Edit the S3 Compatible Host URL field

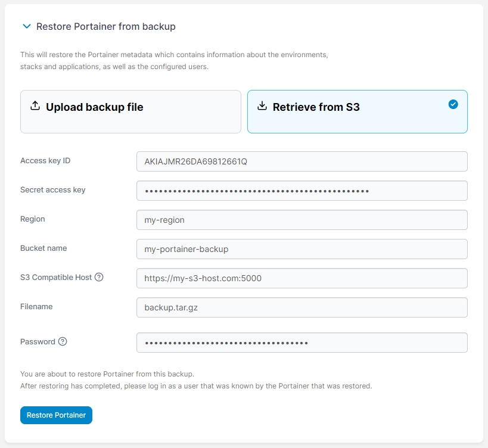(x=301, y=278)
